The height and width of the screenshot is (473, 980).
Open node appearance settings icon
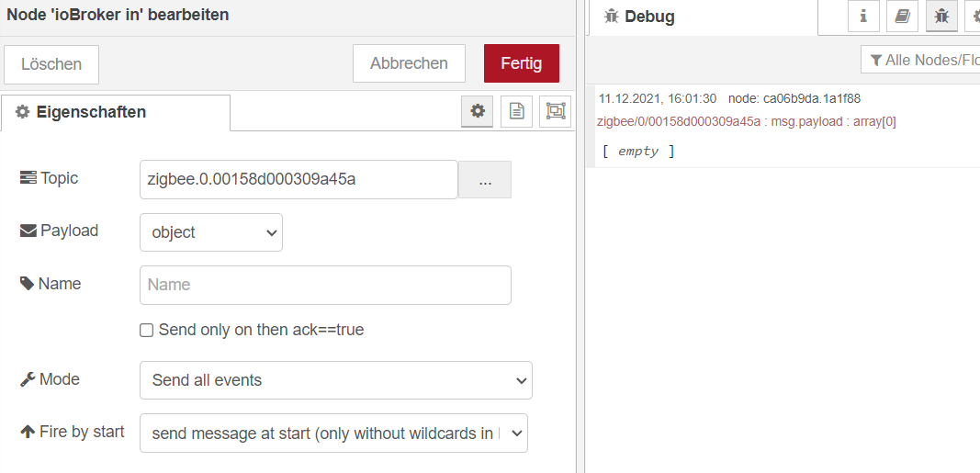pyautogui.click(x=555, y=111)
